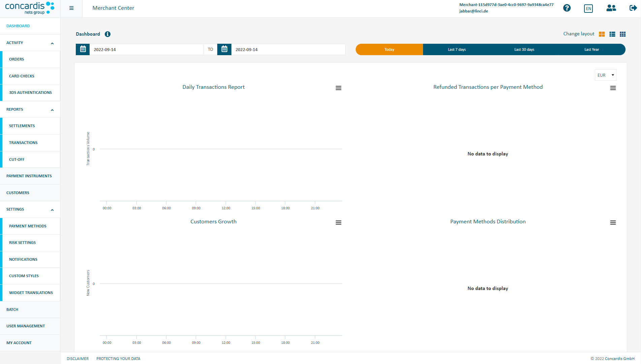Open Refunded Transactions chart menu
The image size is (641, 364).
point(613,88)
